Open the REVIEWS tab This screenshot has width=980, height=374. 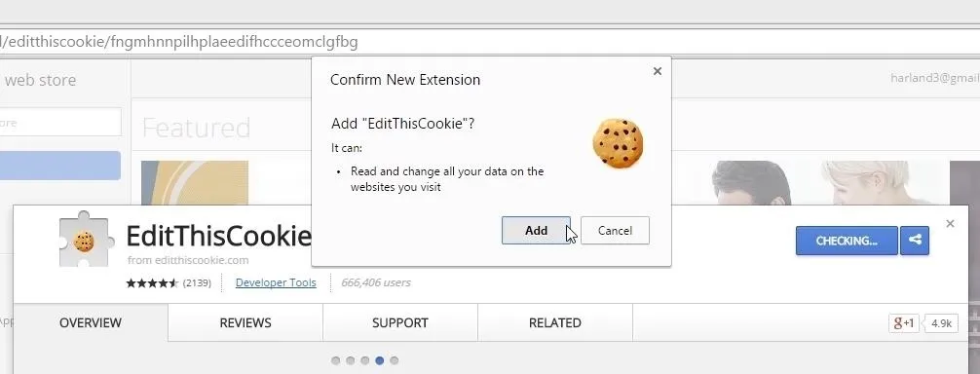(x=245, y=322)
